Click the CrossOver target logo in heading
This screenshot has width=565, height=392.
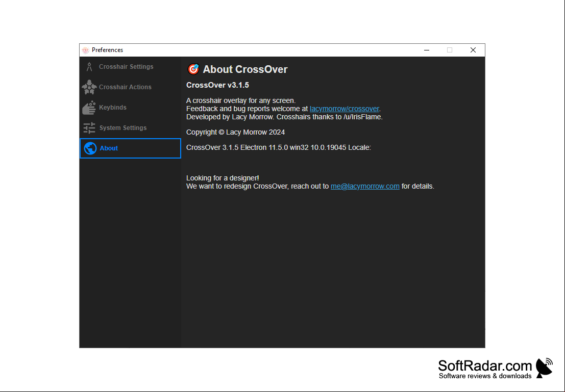193,69
